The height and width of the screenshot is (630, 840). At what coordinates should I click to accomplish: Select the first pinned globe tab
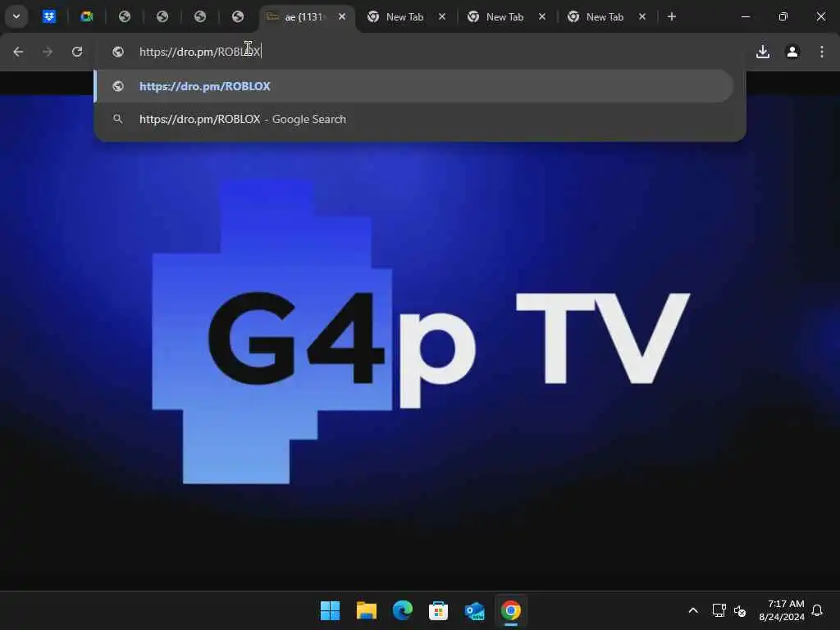(125, 16)
